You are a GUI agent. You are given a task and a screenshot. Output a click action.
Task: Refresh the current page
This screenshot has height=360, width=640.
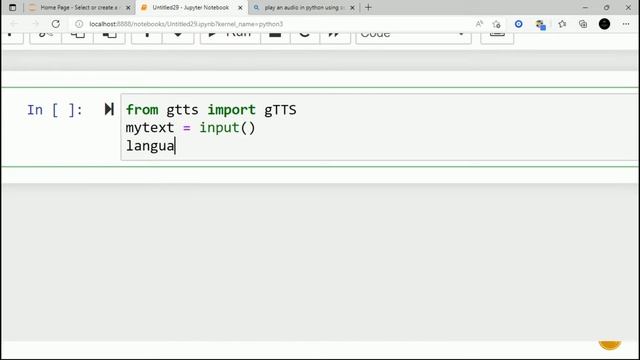pos(56,24)
